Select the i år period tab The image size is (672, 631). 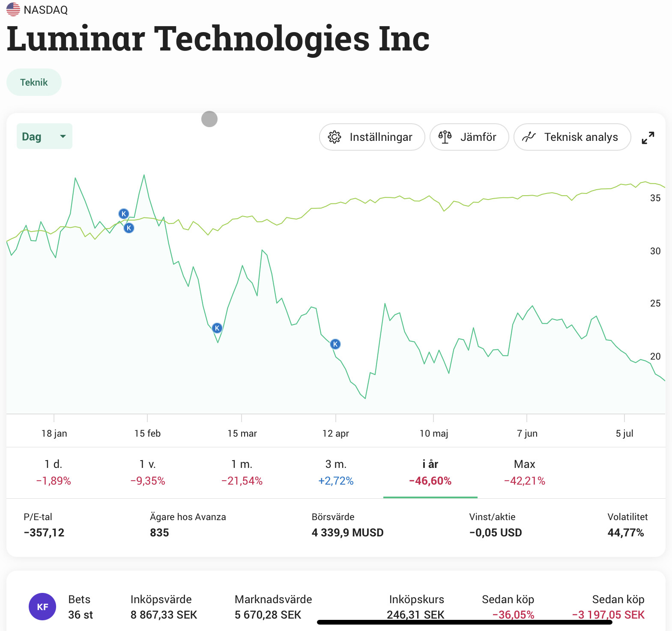pyautogui.click(x=430, y=472)
